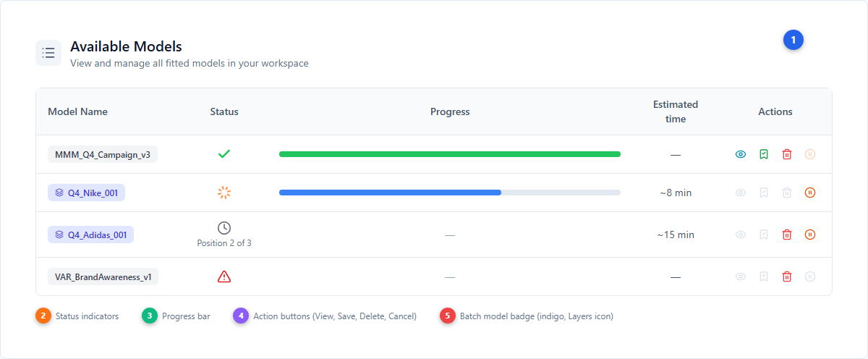Image resolution: width=868 pixels, height=359 pixels.
Task: Select the VAR_BrandAwareness_v1 model name badge
Action: pos(103,276)
